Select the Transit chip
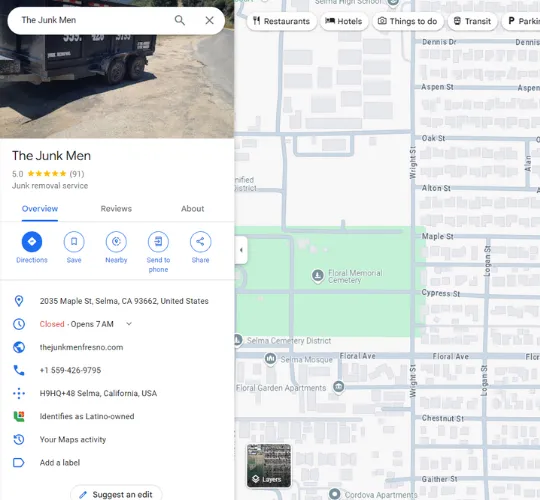Screen dimensions: 540x500 pos(472,21)
